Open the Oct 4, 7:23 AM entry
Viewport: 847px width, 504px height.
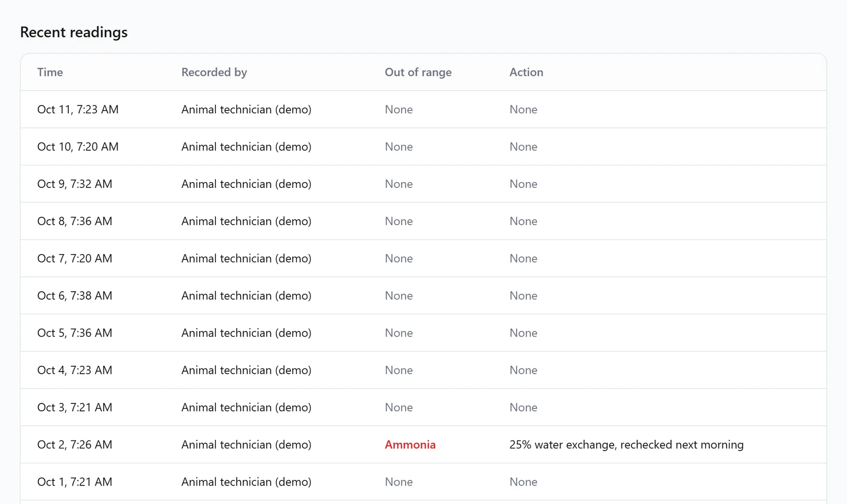click(424, 370)
